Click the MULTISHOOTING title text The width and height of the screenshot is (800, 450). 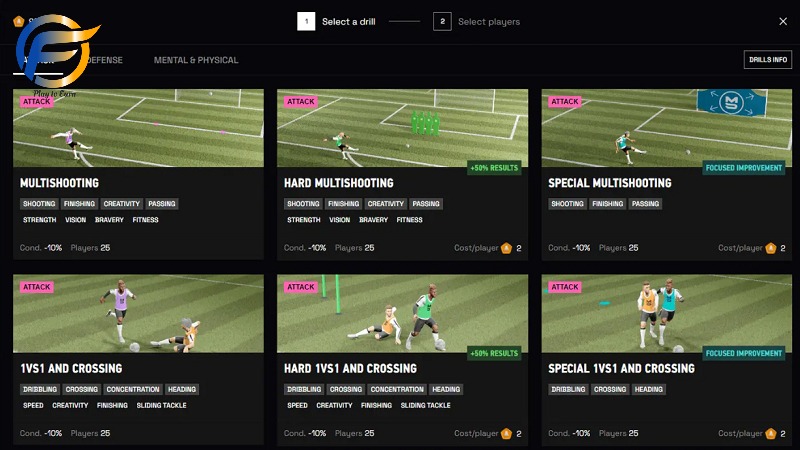60,183
